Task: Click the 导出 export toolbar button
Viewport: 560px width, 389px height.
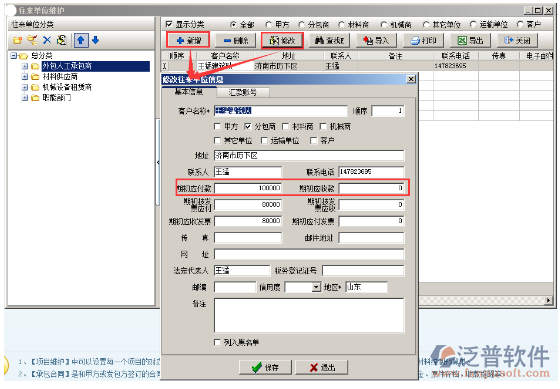Action: coord(470,40)
